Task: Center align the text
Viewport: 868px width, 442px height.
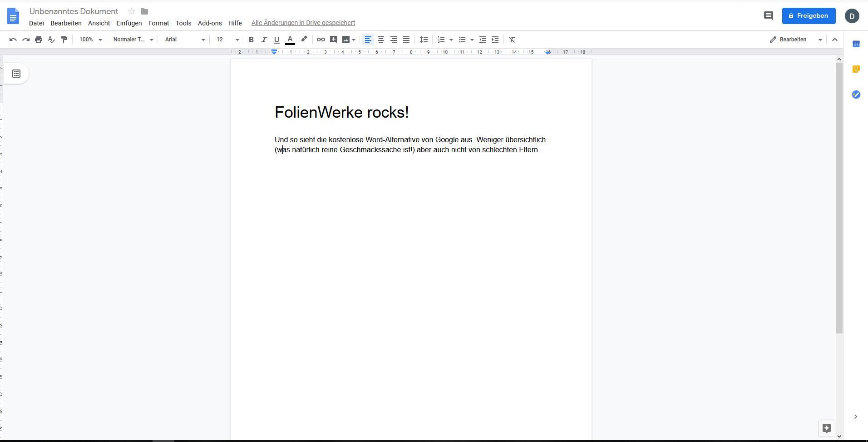Action: click(381, 40)
